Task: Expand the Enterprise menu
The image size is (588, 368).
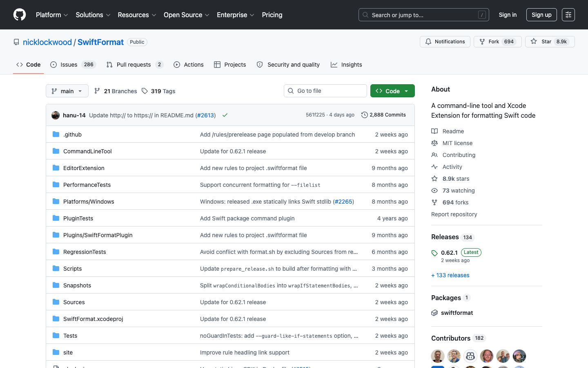Action: click(236, 15)
